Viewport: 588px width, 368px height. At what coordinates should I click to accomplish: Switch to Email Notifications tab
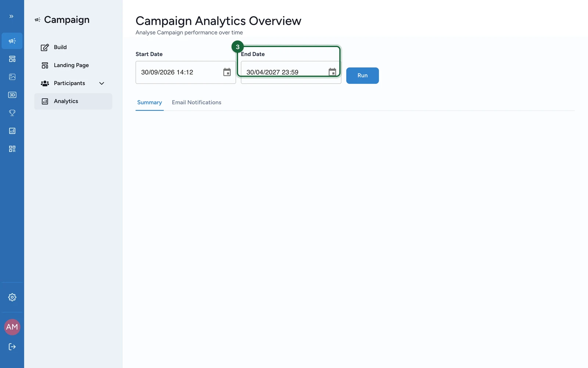[197, 102]
